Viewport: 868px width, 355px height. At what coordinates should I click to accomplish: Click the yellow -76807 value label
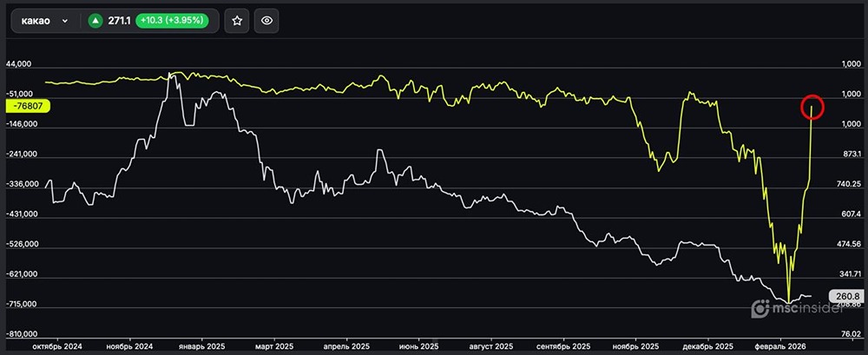click(28, 106)
